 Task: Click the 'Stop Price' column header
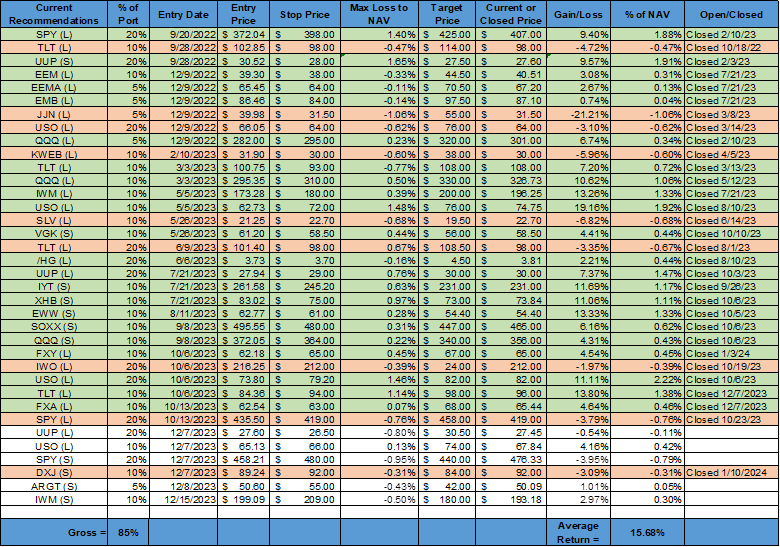pyautogui.click(x=304, y=14)
